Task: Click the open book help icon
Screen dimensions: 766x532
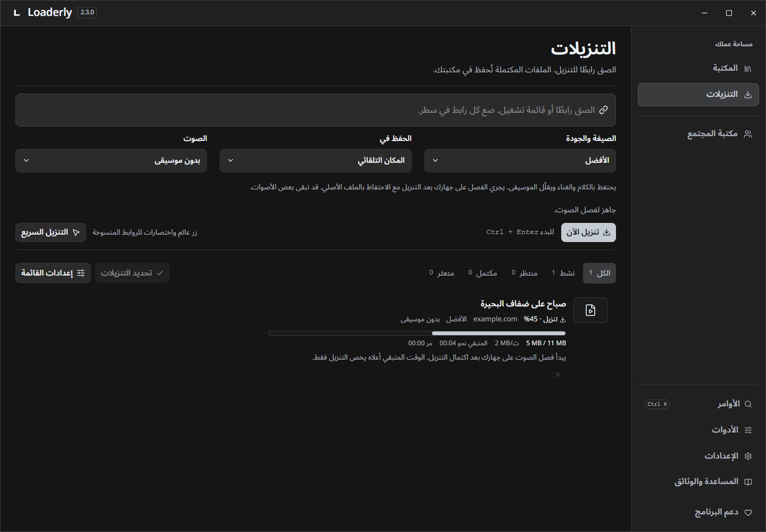Action: [748, 482]
